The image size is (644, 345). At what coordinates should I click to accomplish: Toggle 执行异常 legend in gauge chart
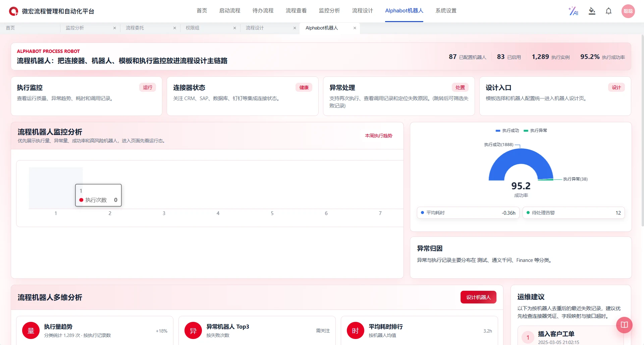coord(535,131)
